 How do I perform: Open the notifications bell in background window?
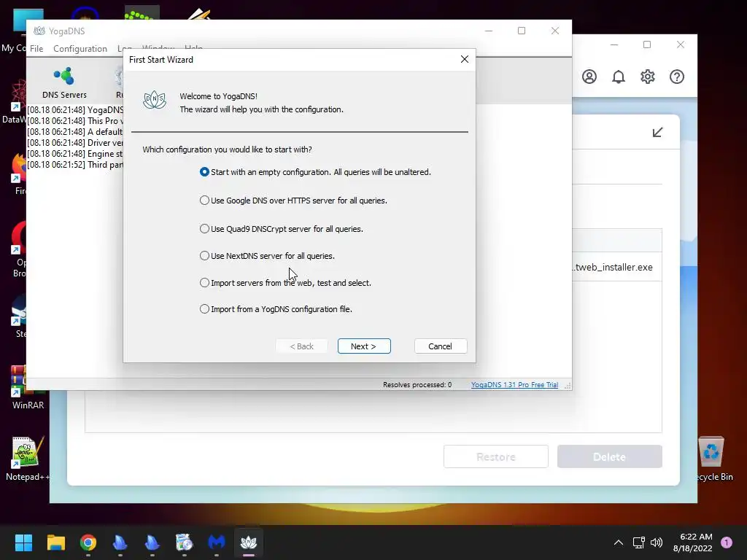[619, 77]
